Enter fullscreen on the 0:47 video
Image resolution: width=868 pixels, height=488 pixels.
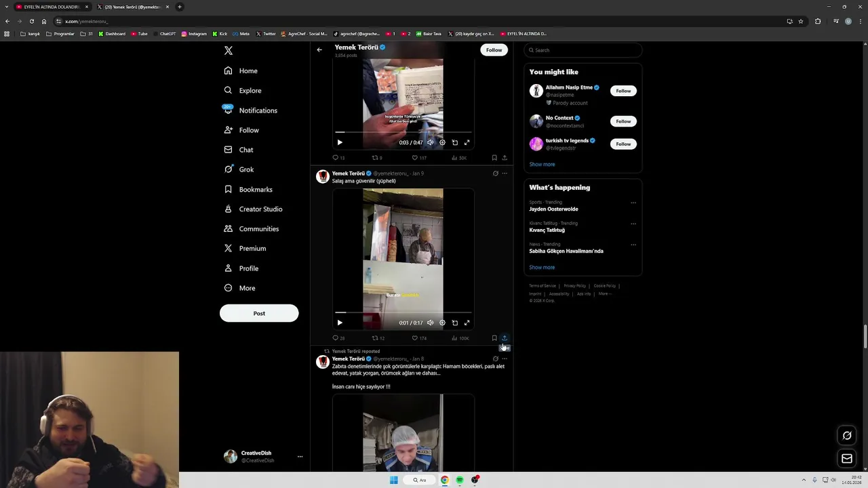[467, 142]
